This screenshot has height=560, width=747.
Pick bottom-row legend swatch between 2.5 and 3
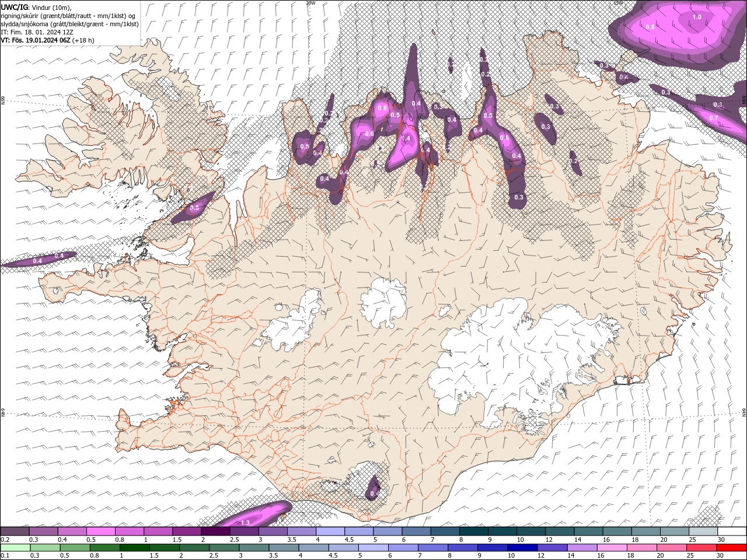click(x=224, y=547)
